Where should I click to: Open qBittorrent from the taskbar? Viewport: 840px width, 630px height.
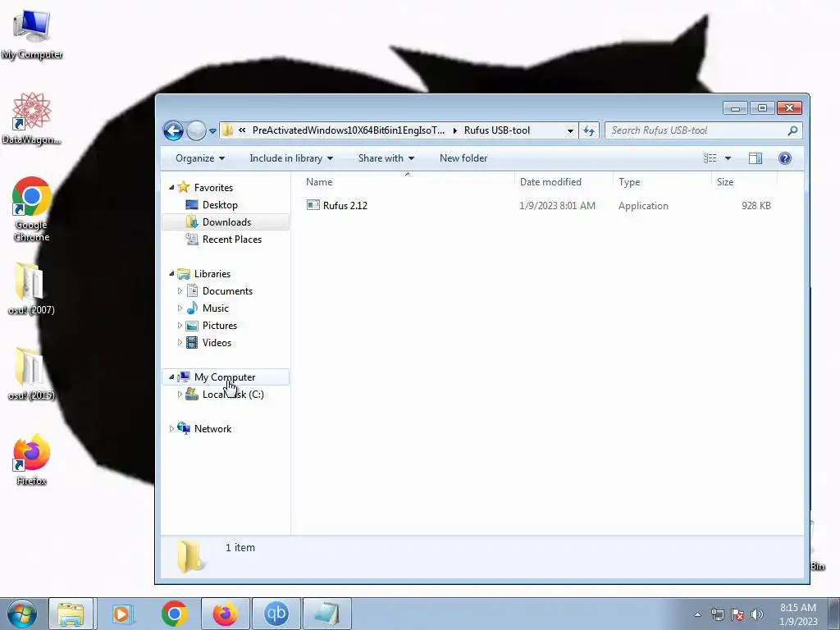tap(276, 614)
